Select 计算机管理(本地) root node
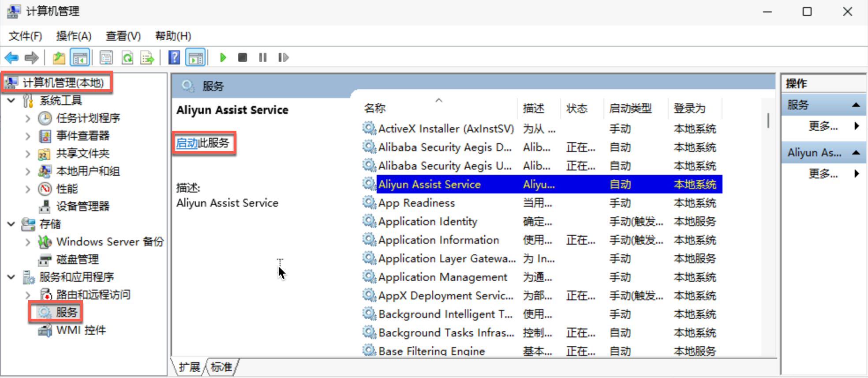This screenshot has height=378, width=868. click(64, 83)
